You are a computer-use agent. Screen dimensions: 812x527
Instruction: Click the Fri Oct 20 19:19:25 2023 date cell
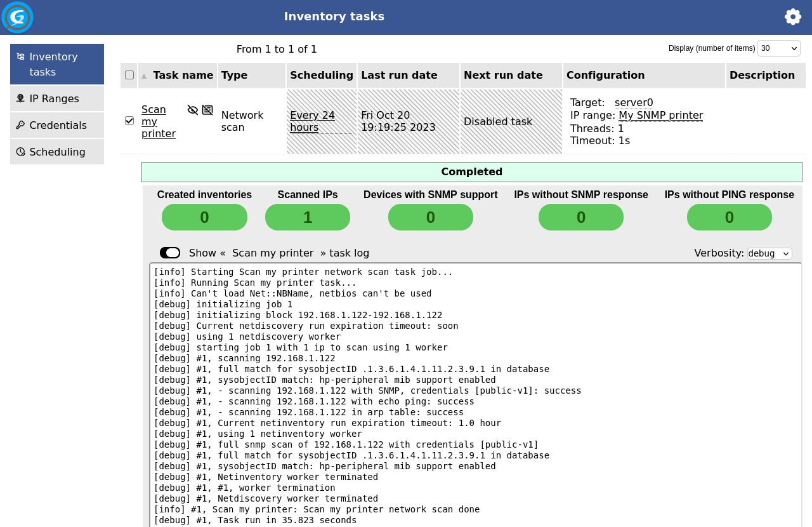(x=409, y=121)
